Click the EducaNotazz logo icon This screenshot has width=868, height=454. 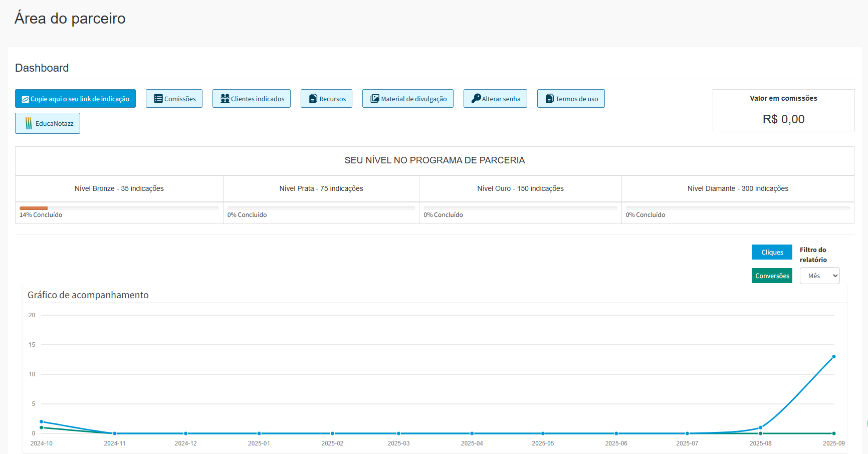point(29,123)
